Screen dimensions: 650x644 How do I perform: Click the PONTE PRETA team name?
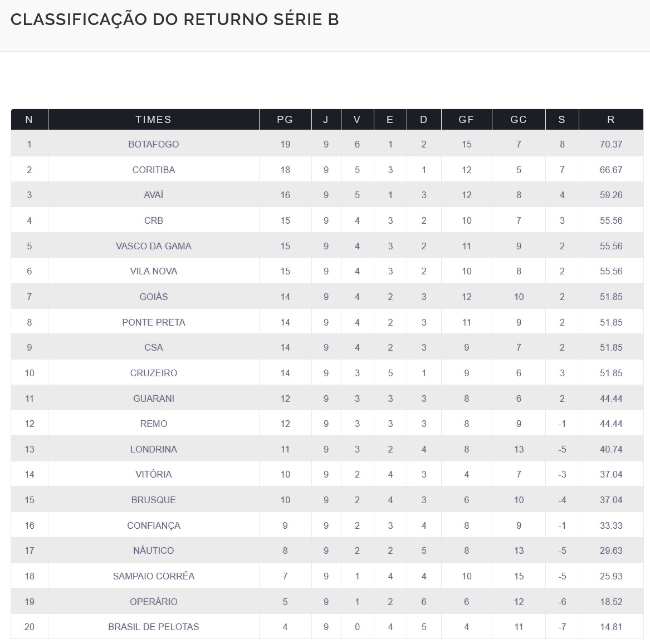click(153, 322)
